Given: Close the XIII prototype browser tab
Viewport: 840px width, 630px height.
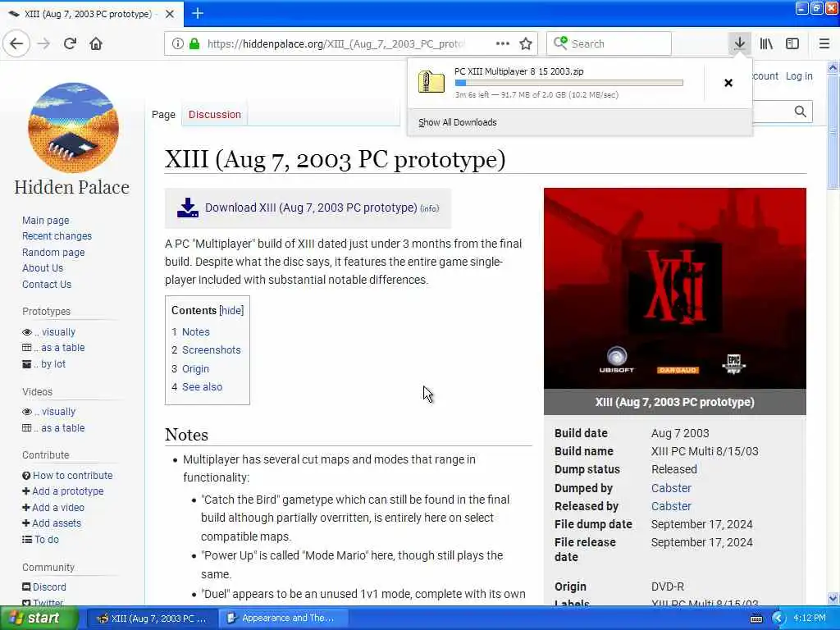Looking at the screenshot, I should [170, 14].
